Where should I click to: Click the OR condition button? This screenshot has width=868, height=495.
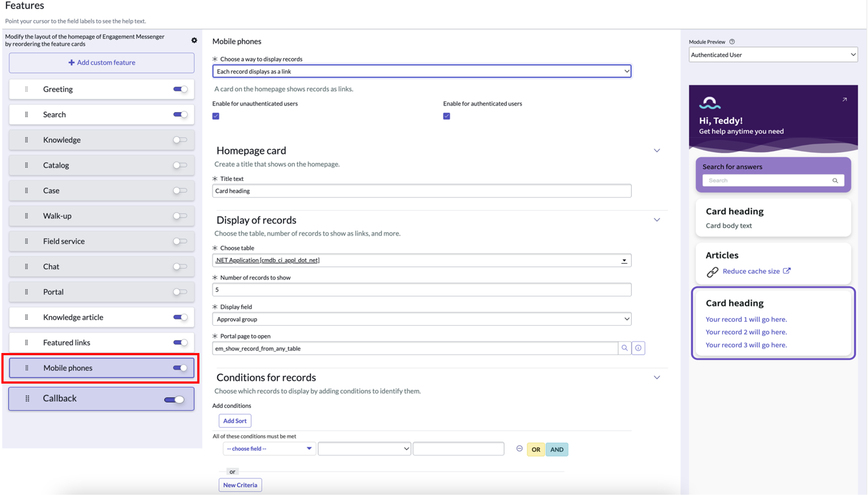[x=536, y=449]
